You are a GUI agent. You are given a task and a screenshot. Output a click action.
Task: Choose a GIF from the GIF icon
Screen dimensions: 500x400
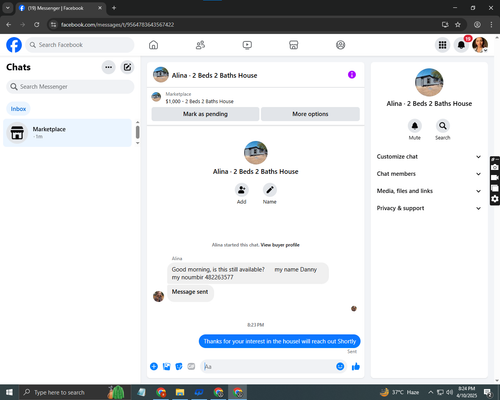191,367
